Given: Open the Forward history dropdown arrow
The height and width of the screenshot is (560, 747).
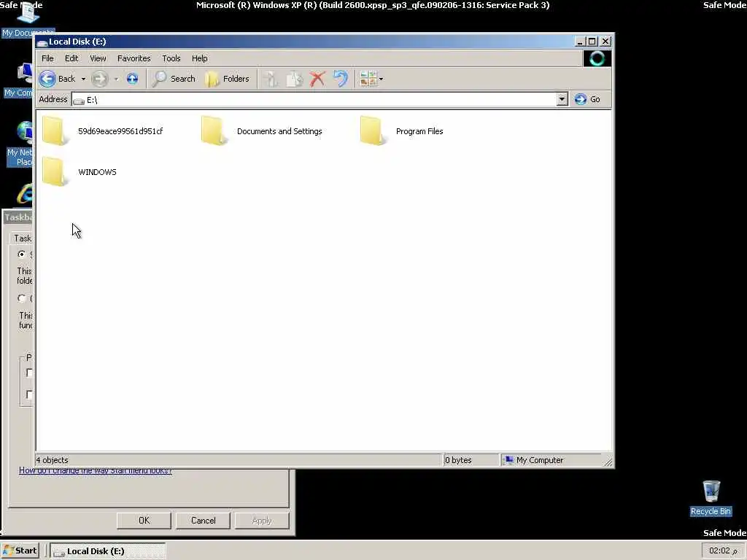Looking at the screenshot, I should click(116, 79).
